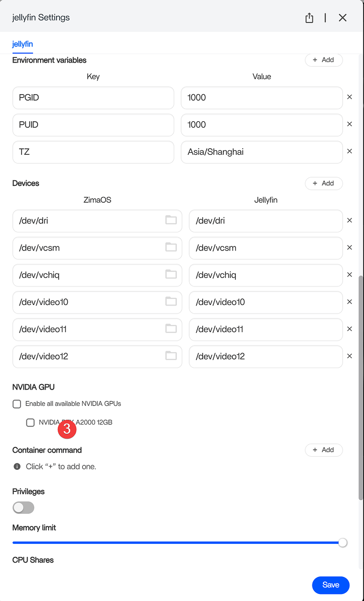Delete the /dev/video11 device row

349,329
